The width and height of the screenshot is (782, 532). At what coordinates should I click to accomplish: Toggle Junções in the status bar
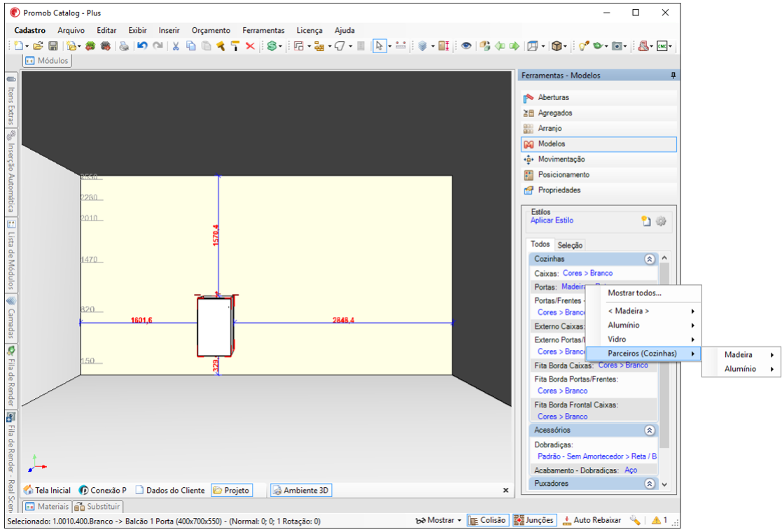533,520
